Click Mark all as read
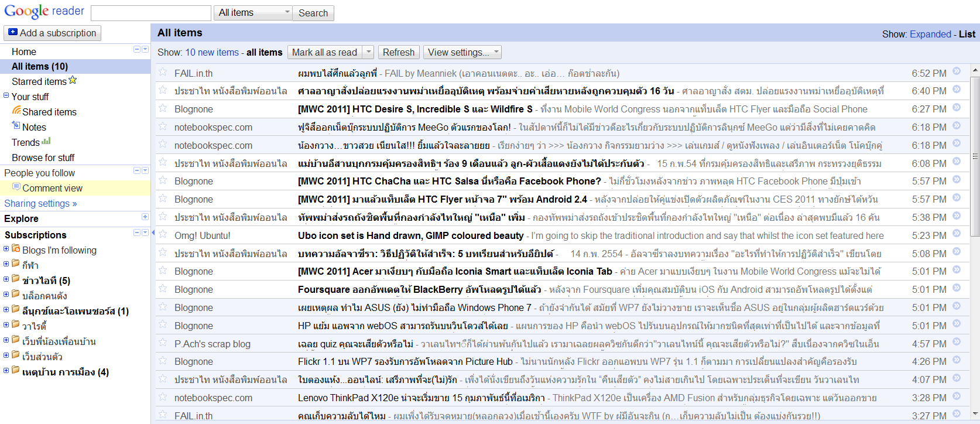Viewport: 980px width, 424px height. pyautogui.click(x=325, y=52)
